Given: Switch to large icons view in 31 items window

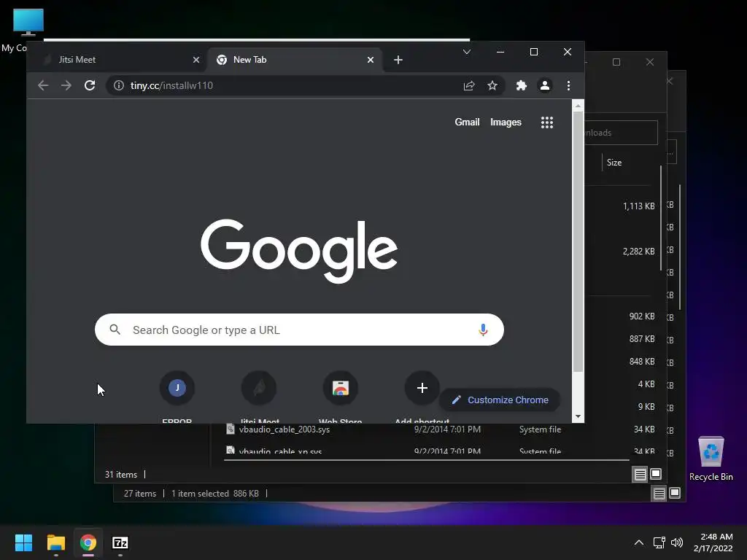Looking at the screenshot, I should point(656,474).
